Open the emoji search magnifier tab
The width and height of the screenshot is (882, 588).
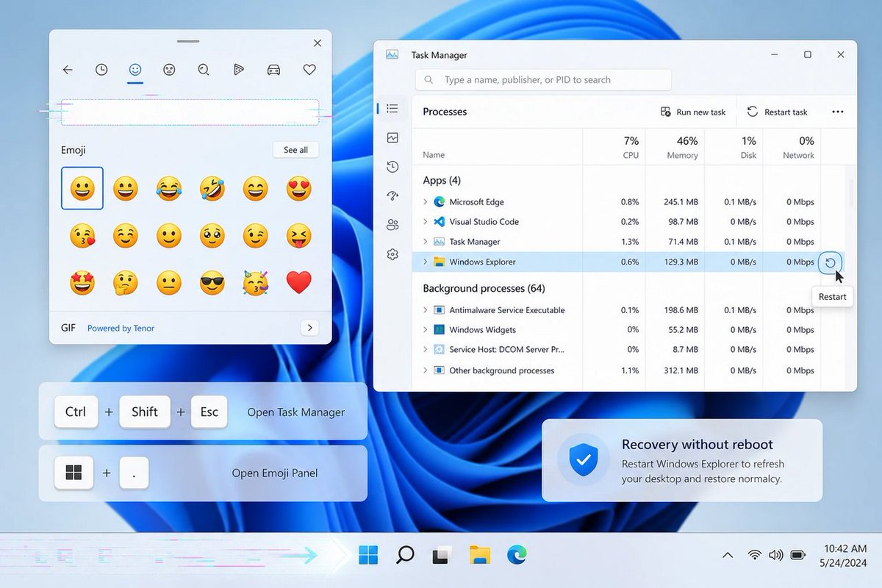click(204, 70)
